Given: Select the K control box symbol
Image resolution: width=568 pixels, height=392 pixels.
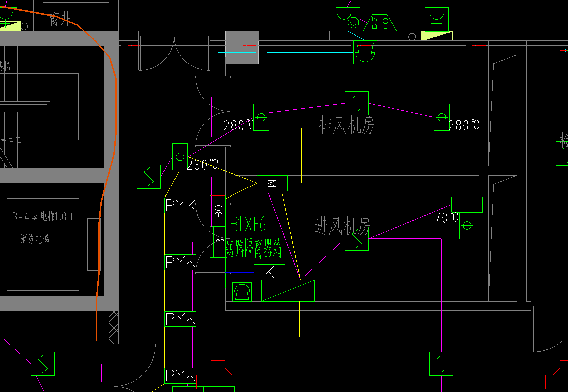Looking at the screenshot, I should point(269,272).
